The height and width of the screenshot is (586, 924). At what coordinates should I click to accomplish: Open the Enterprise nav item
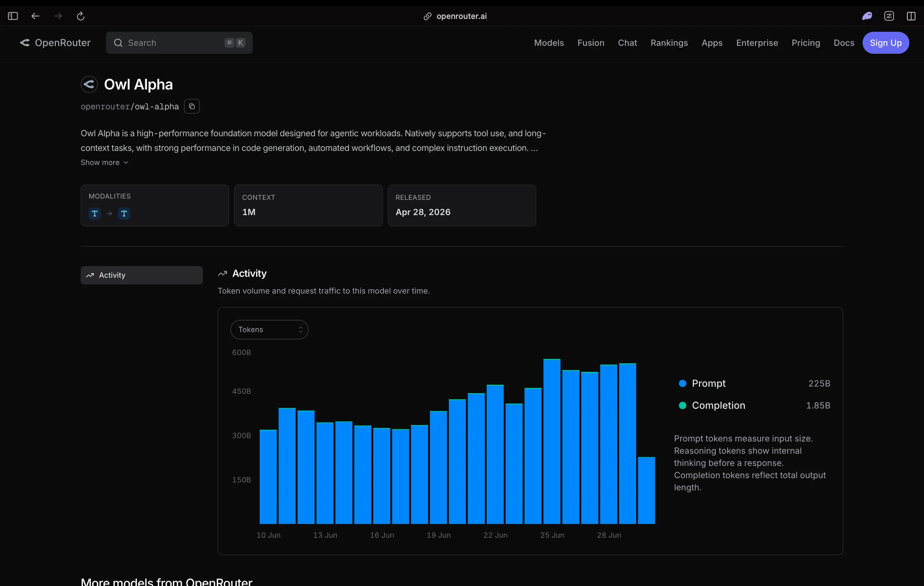(757, 42)
